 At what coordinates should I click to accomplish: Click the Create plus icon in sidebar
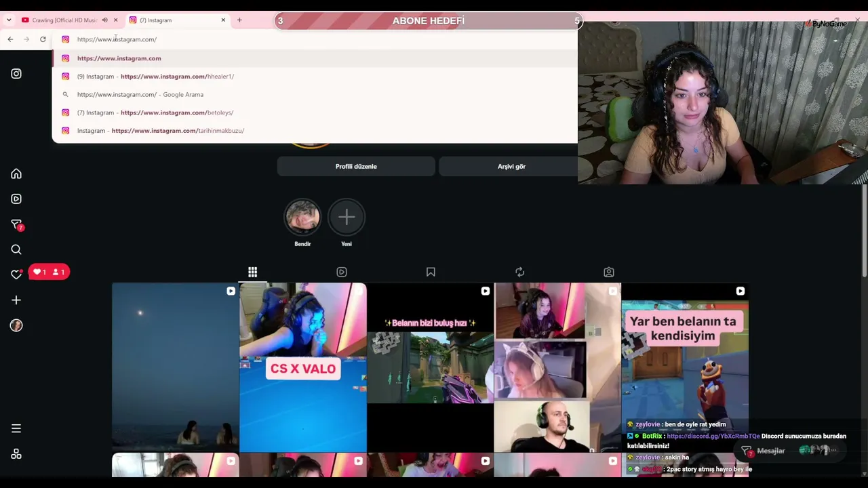pyautogui.click(x=16, y=300)
